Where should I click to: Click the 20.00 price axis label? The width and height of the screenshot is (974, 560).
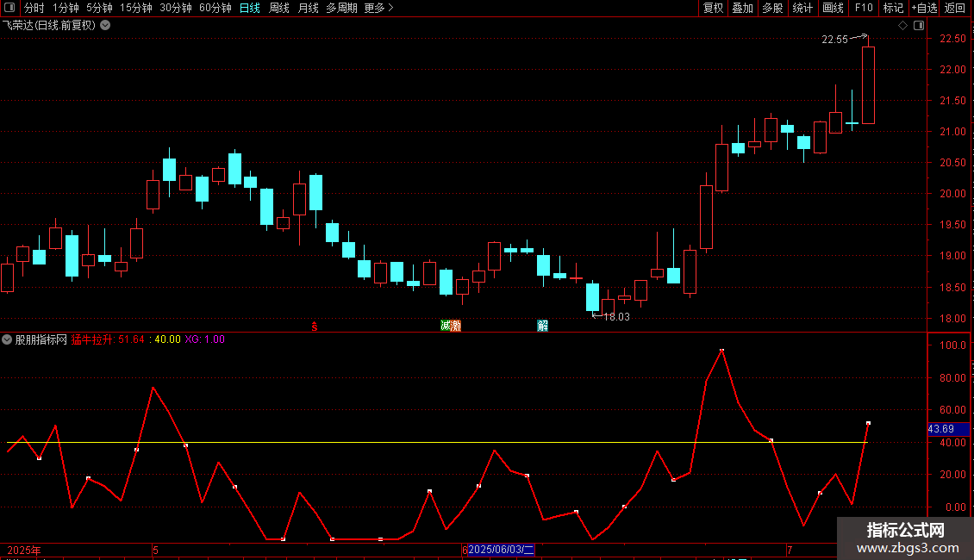[952, 194]
